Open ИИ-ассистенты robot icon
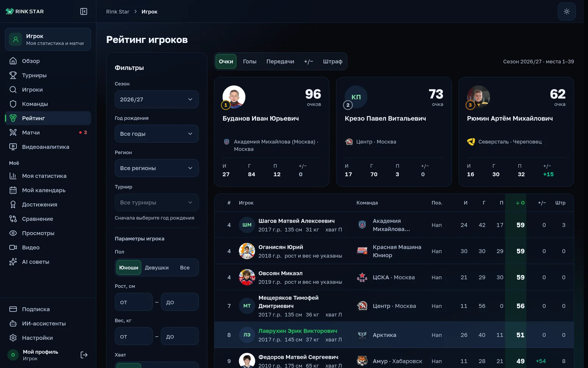The image size is (588, 368). tap(13, 323)
